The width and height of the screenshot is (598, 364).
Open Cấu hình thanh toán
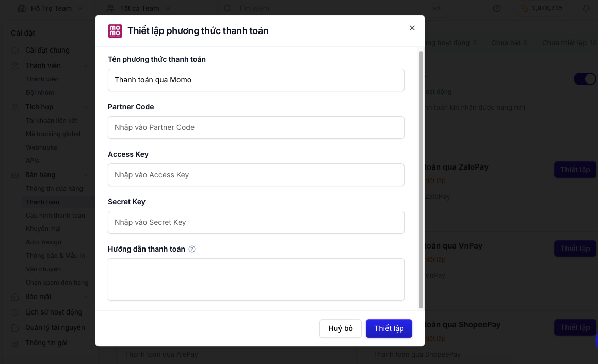55,216
